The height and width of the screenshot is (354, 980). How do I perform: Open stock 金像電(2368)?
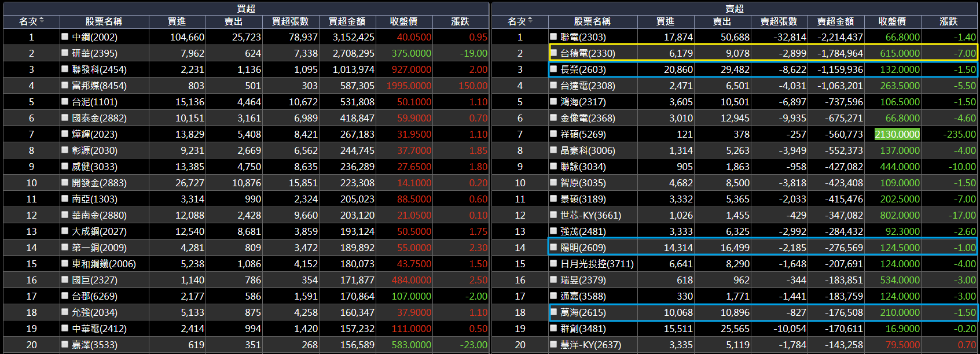click(588, 118)
